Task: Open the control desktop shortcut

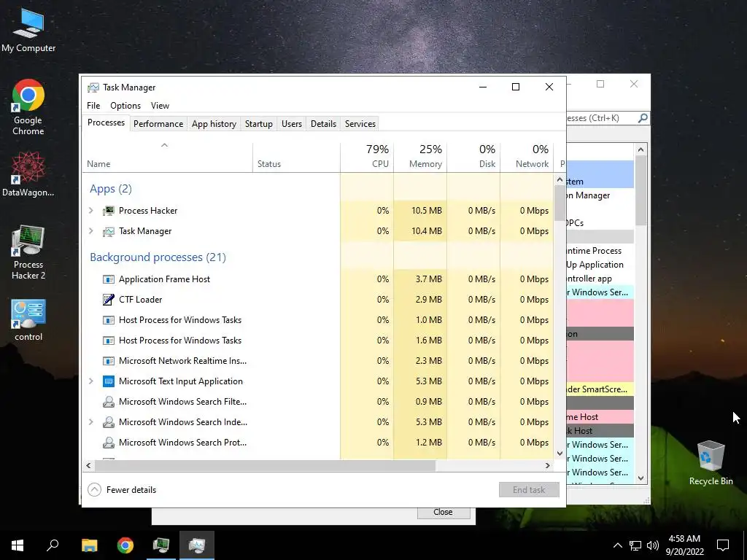Action: 28,320
